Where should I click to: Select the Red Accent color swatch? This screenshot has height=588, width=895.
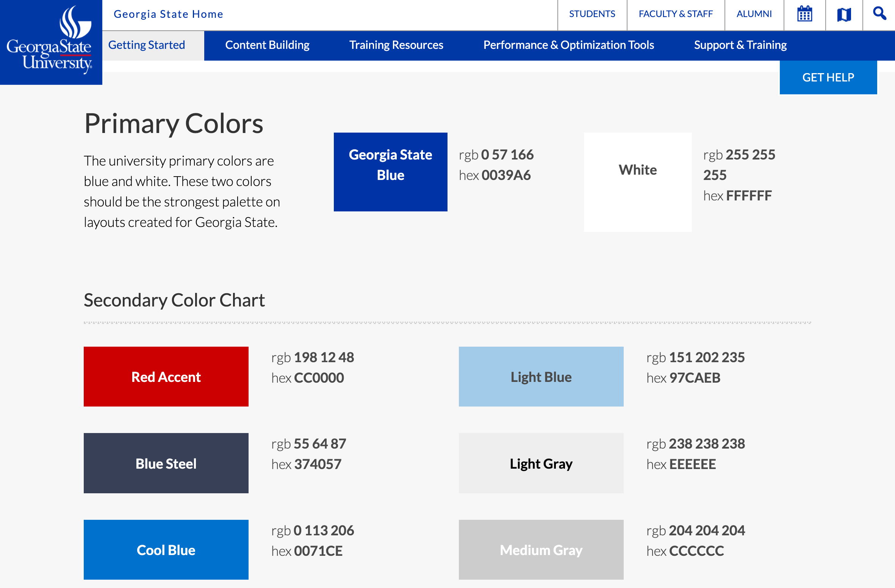pos(166,377)
